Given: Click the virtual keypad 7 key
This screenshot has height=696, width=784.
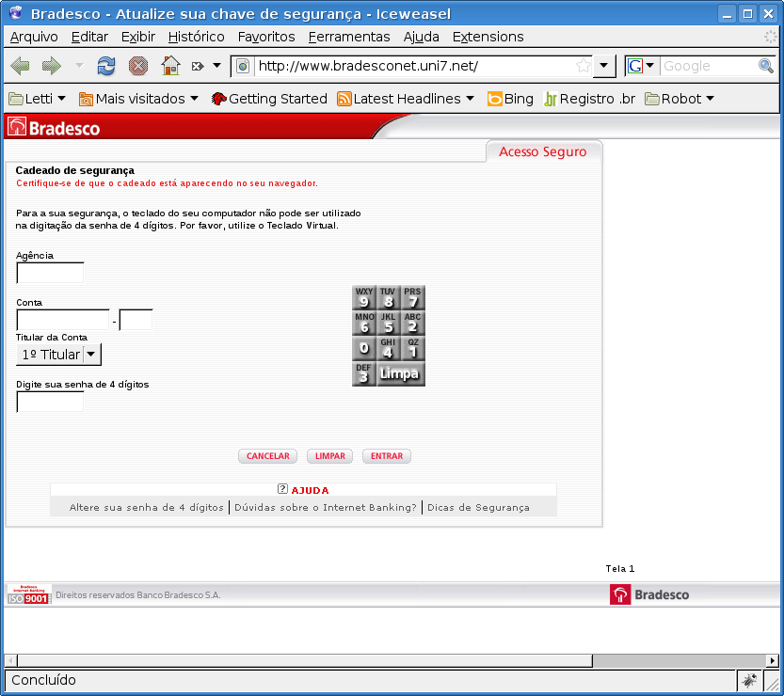Looking at the screenshot, I should click(x=413, y=298).
